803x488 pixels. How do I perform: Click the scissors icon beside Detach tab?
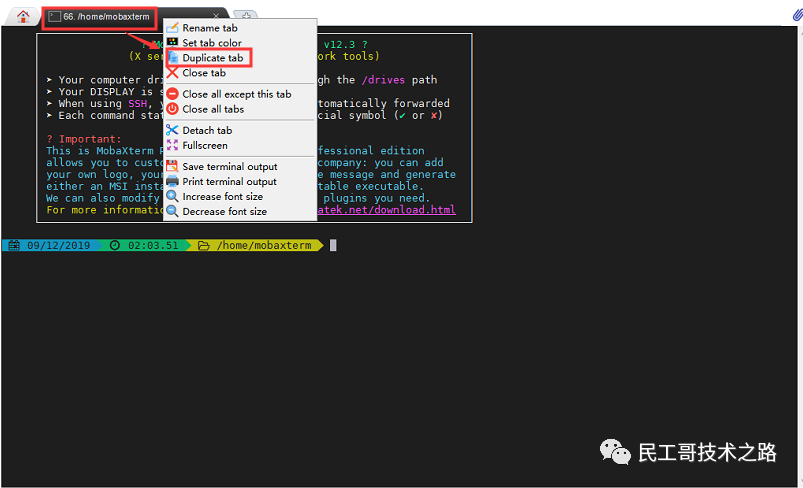pos(172,130)
